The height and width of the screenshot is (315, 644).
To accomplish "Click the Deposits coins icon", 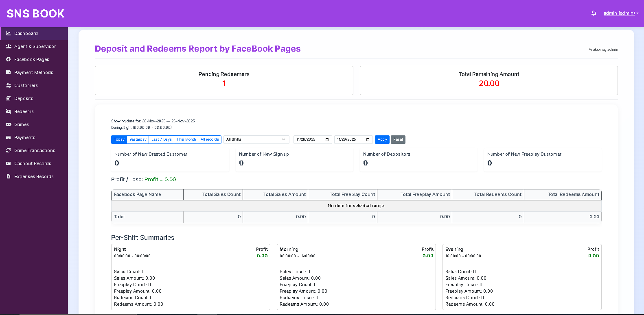I will pos(8,98).
